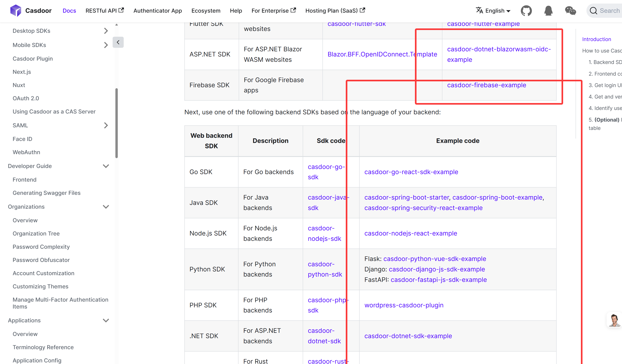This screenshot has height=364, width=622.
Task: Open Next.js sidebar page
Action: [22, 72]
